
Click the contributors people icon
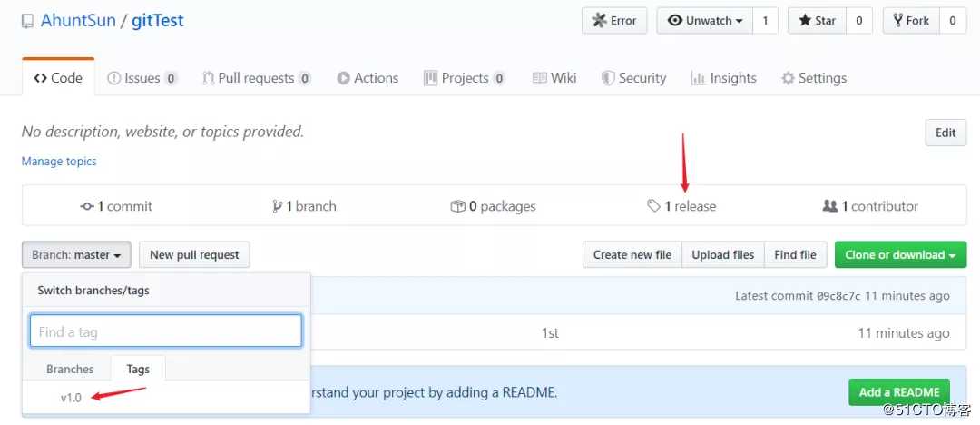pos(830,206)
